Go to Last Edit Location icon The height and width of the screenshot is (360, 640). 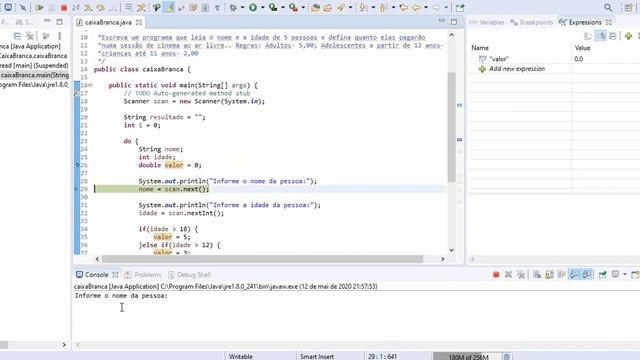[404, 7]
